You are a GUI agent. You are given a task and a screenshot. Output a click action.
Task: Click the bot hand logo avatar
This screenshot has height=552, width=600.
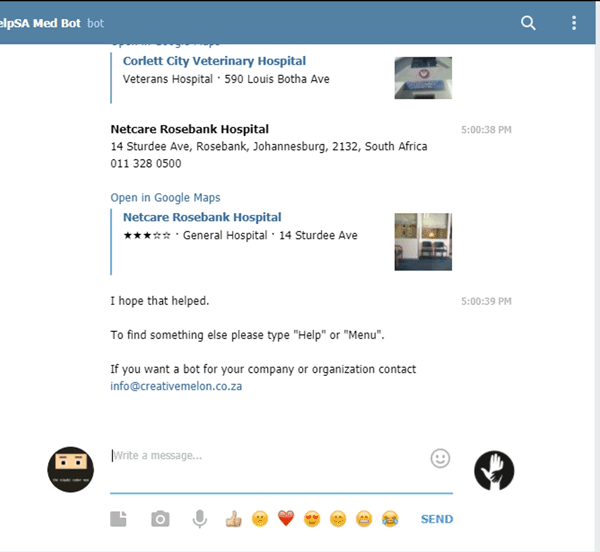(x=494, y=471)
